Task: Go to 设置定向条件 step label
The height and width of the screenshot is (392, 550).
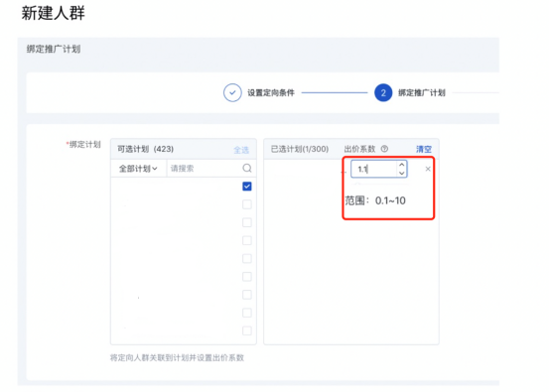Action: click(271, 93)
